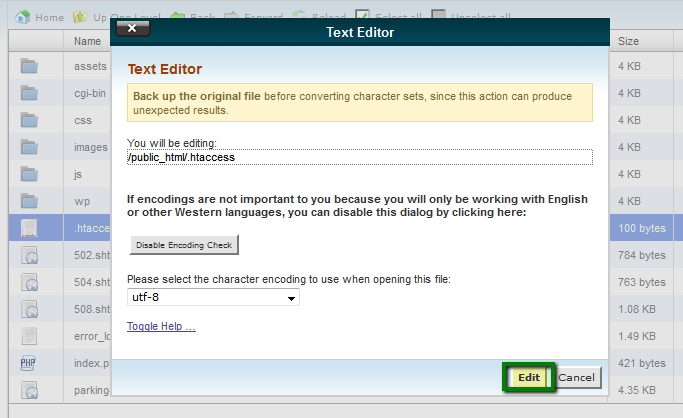Click the error_log file icon
This screenshot has width=683, height=418.
click(x=29, y=336)
